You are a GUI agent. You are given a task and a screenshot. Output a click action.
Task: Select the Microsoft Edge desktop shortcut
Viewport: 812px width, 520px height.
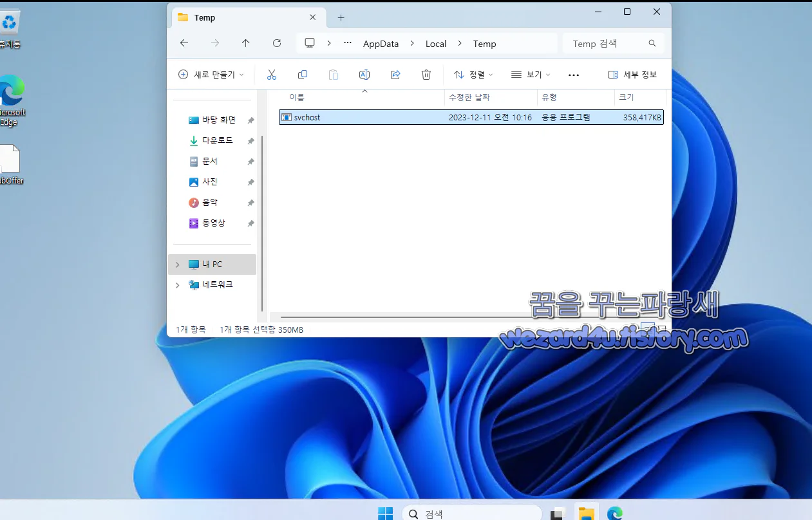click(x=11, y=100)
